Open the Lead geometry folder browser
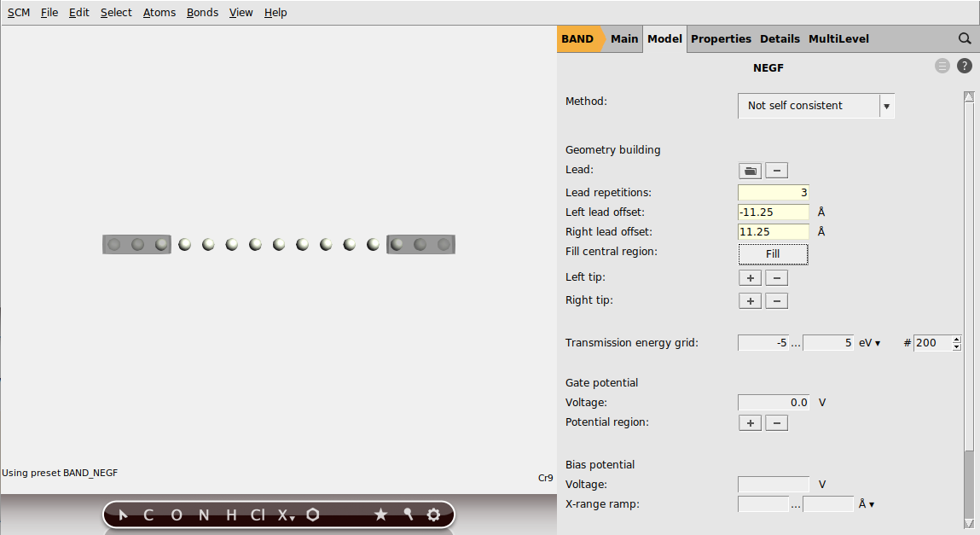This screenshot has width=980, height=535. (x=750, y=170)
